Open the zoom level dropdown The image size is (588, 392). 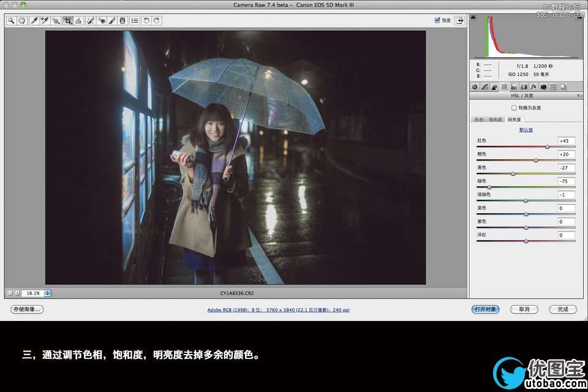(48, 293)
